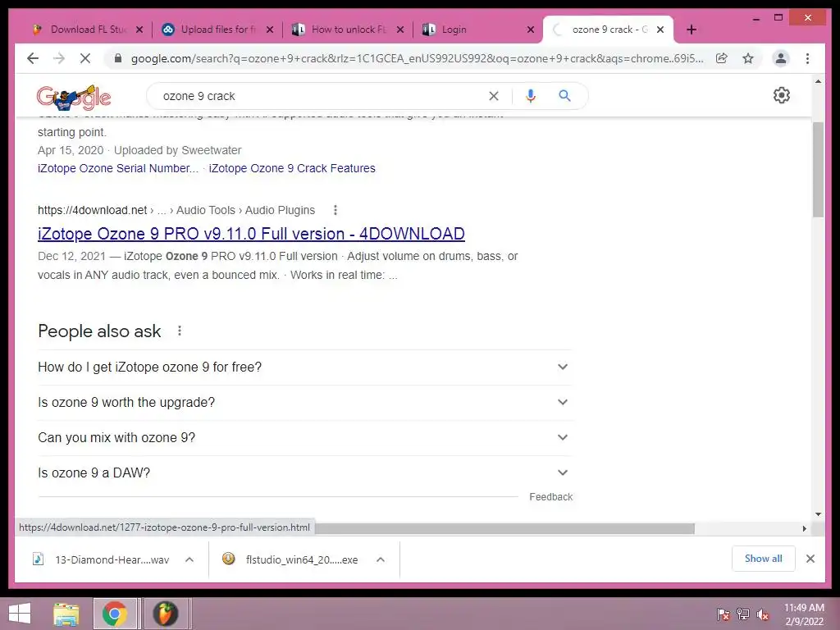Click the padlock site info icon
Screen dimensions: 840x630
pos(118,58)
